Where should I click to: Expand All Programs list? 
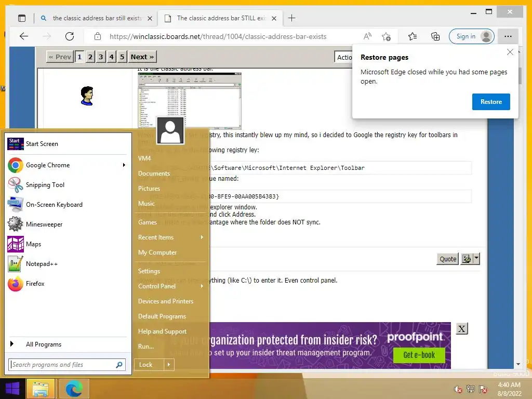[67, 344]
